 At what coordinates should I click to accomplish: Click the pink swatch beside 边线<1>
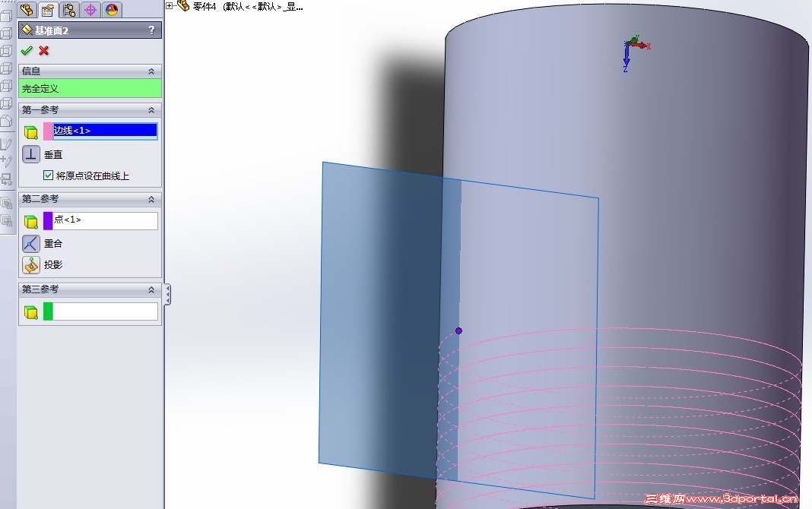[x=48, y=131]
